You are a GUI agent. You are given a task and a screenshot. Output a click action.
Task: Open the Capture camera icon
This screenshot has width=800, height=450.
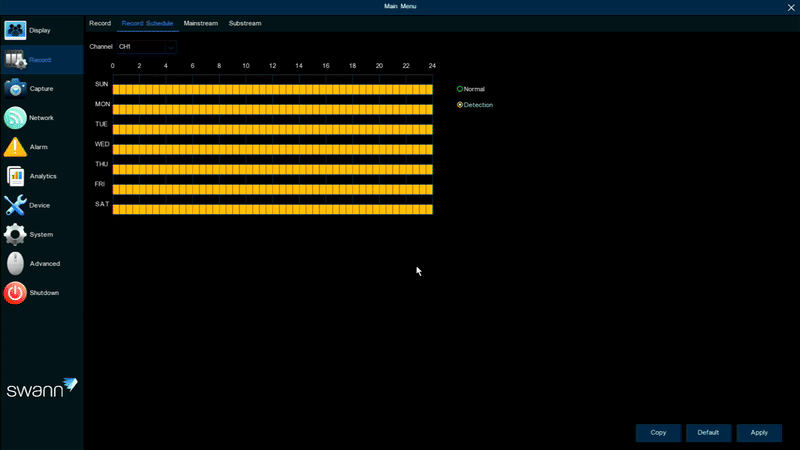click(15, 89)
